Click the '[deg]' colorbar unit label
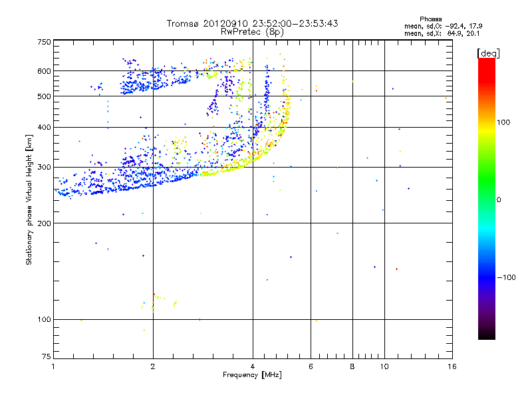532x399 pixels. click(488, 53)
